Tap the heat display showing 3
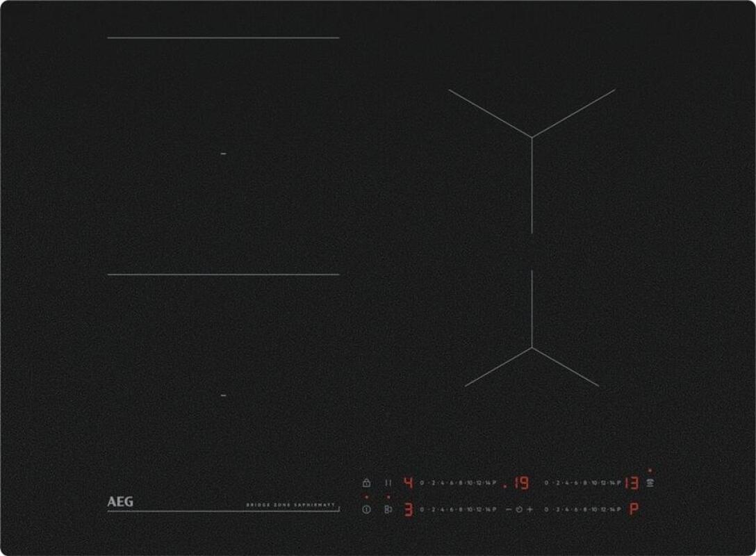The height and width of the screenshot is (556, 756). coord(407,509)
